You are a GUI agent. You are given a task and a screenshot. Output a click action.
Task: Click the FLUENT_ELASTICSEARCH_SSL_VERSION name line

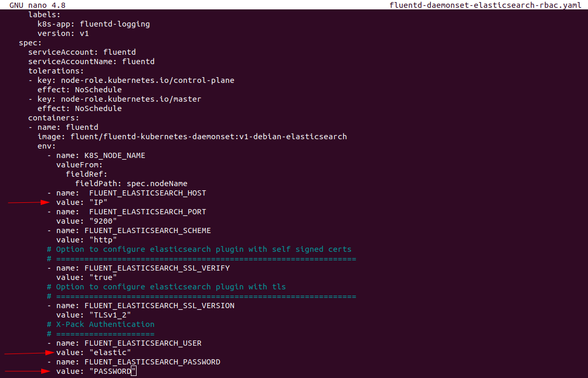141,305
